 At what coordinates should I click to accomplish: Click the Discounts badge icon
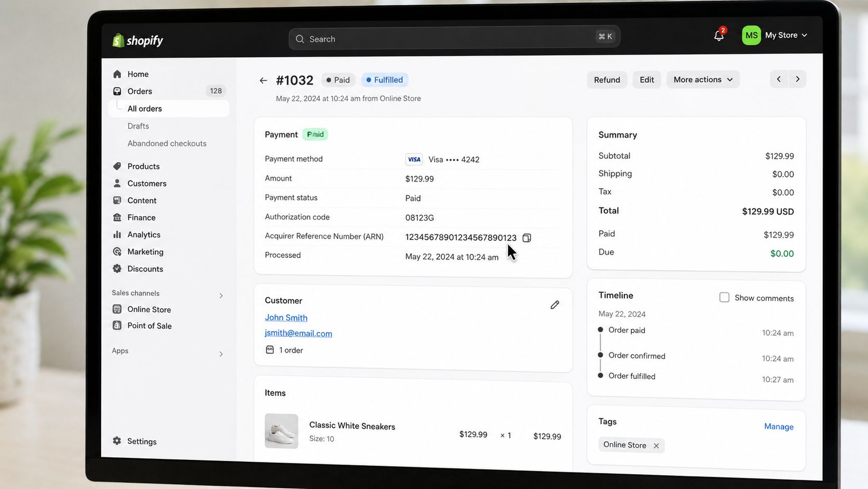click(x=117, y=269)
